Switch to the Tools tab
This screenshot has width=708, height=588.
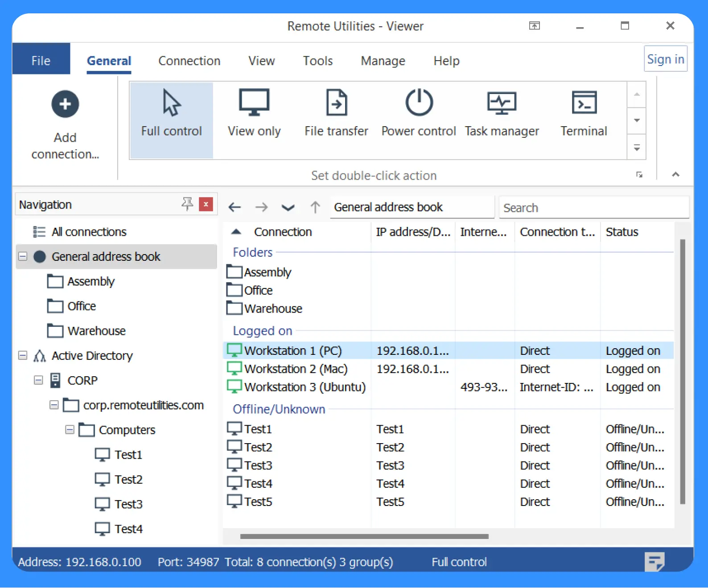point(318,61)
